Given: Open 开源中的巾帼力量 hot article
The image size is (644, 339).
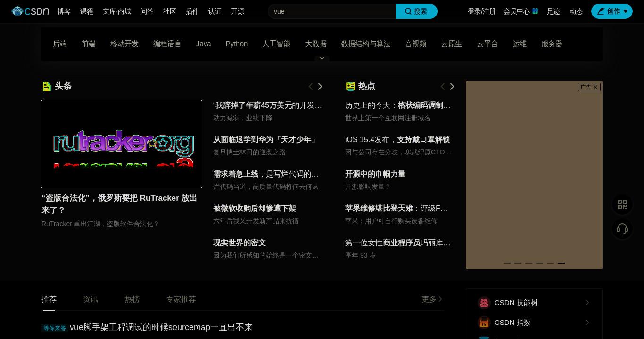Looking at the screenshot, I should 375,174.
